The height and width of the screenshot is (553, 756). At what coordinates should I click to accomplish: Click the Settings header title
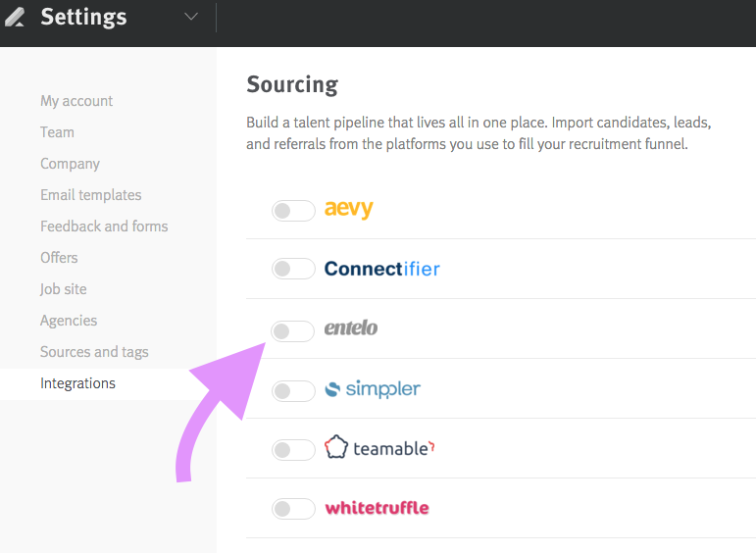click(83, 17)
